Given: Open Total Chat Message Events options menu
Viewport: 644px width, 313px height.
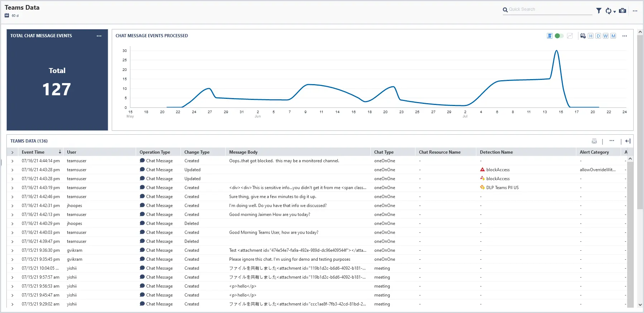Looking at the screenshot, I should pyautogui.click(x=99, y=36).
